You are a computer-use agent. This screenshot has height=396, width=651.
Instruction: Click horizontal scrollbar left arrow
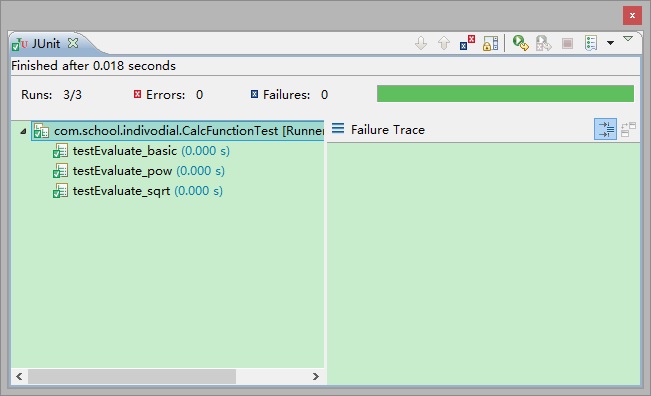coord(19,376)
